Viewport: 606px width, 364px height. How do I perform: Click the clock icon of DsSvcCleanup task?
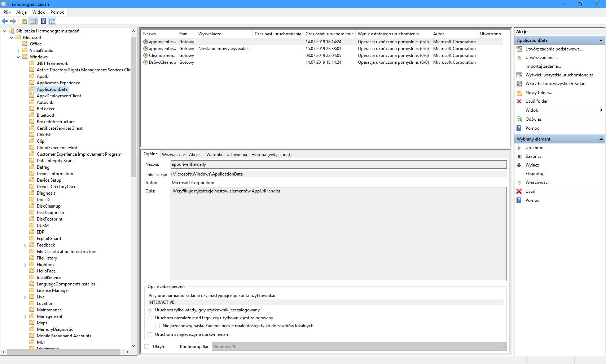coord(146,62)
